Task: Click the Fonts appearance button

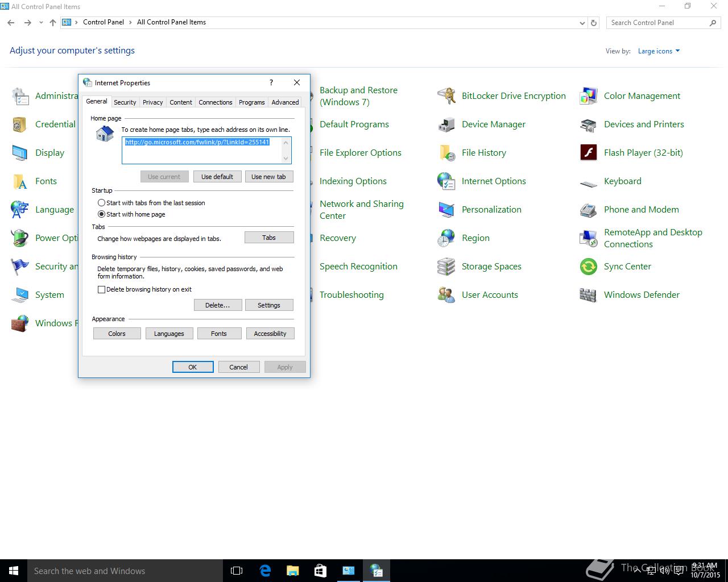Action: pos(219,334)
